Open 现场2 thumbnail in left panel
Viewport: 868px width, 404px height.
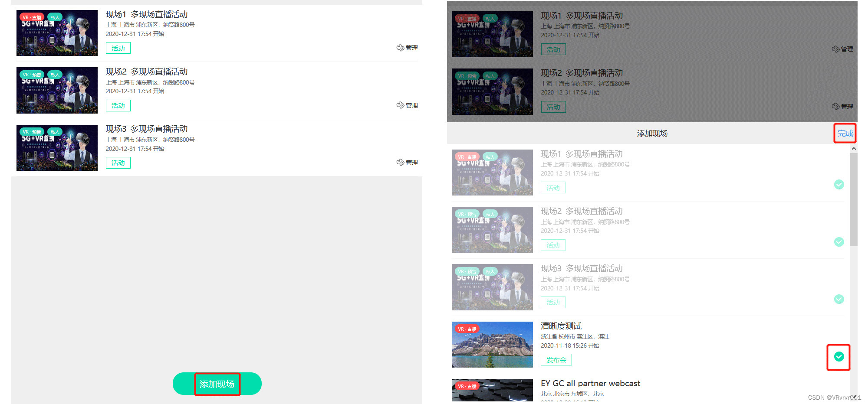[57, 90]
